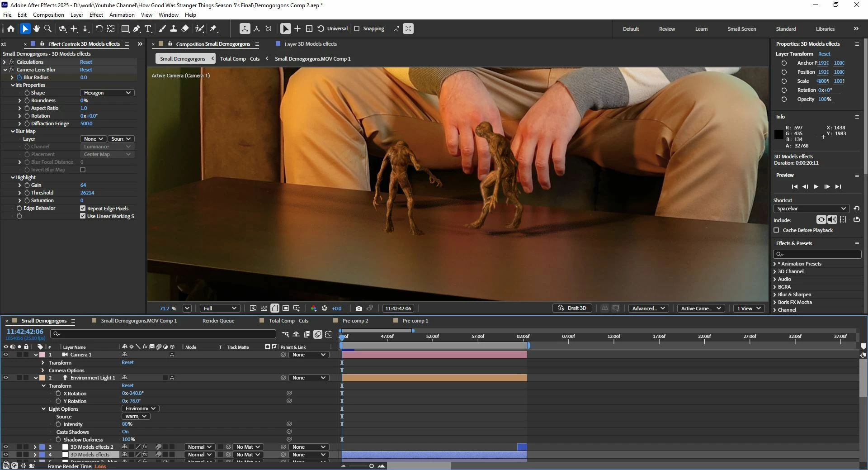
Task: Select the Puppet Pin tool
Action: coord(213,28)
